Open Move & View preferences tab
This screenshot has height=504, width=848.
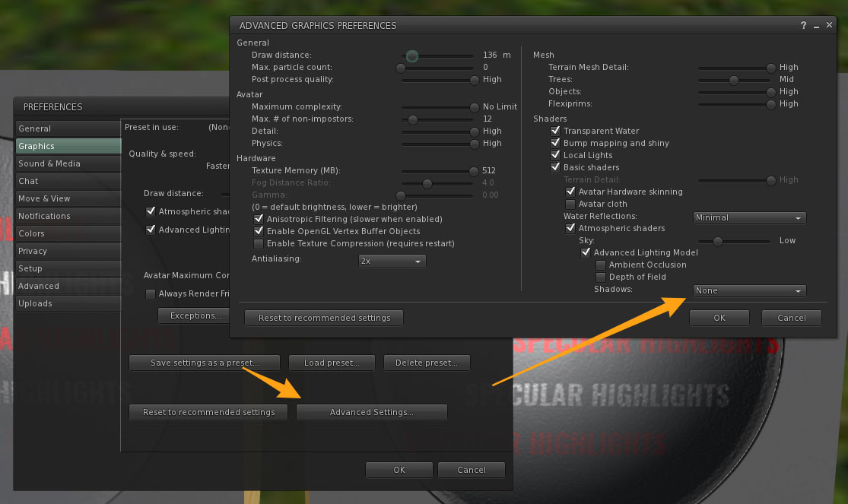(68, 198)
